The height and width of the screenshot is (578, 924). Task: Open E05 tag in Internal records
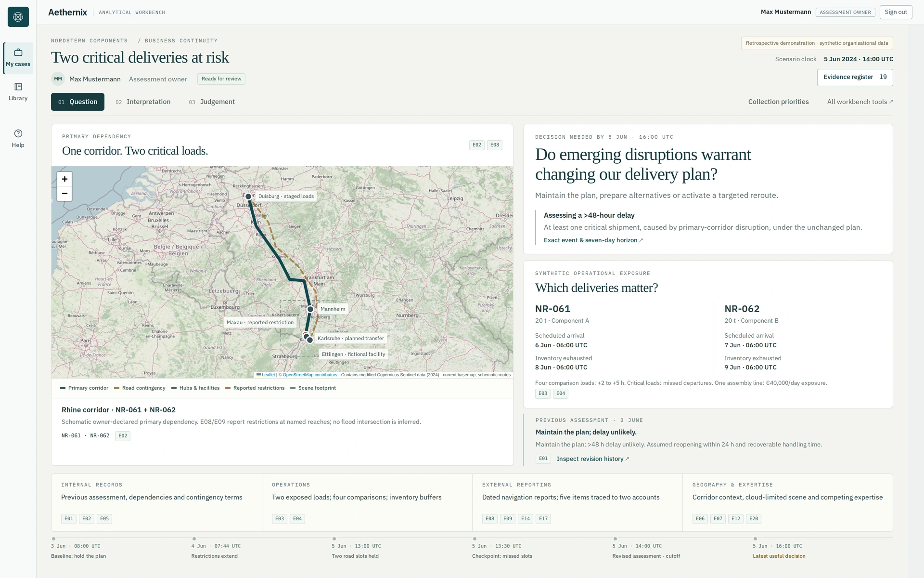point(104,519)
